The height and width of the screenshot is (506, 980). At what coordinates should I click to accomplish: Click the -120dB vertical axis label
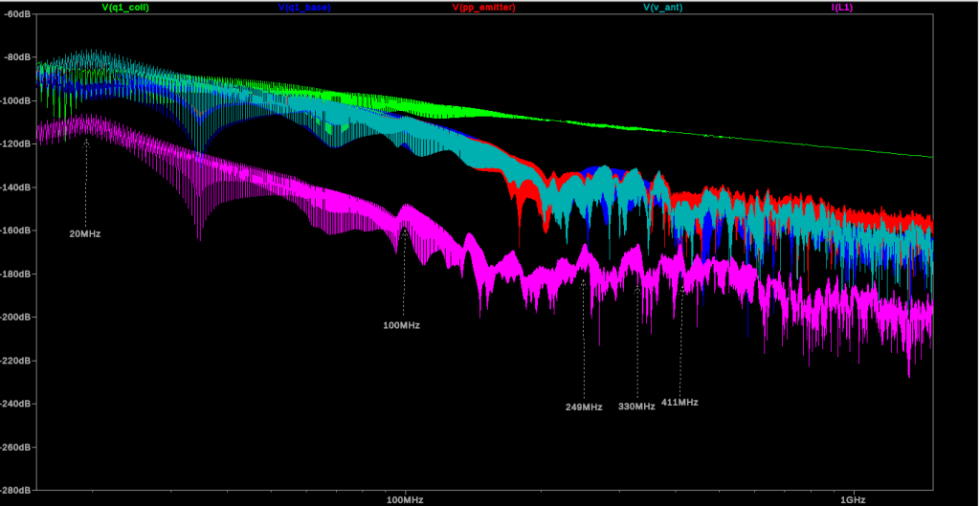point(15,143)
